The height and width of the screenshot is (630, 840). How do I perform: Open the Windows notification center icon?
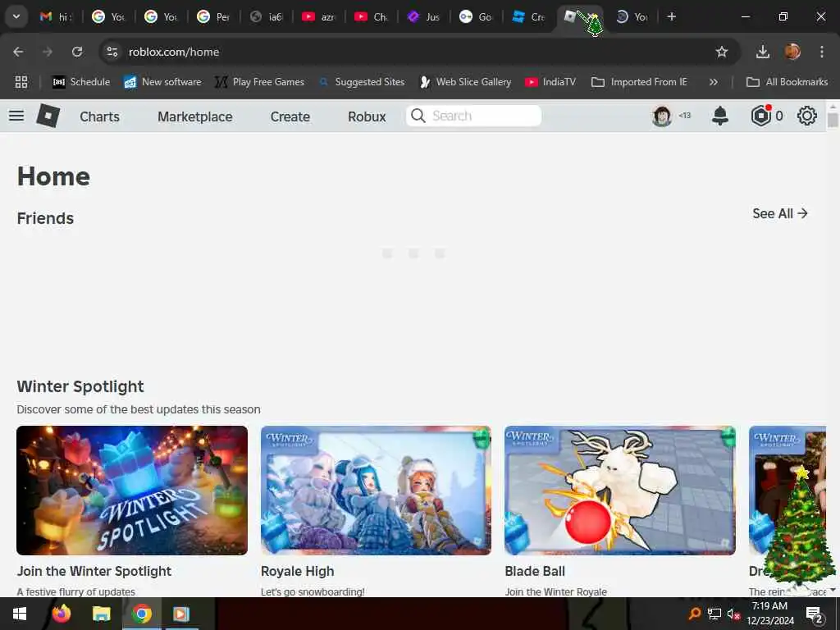coord(815,614)
